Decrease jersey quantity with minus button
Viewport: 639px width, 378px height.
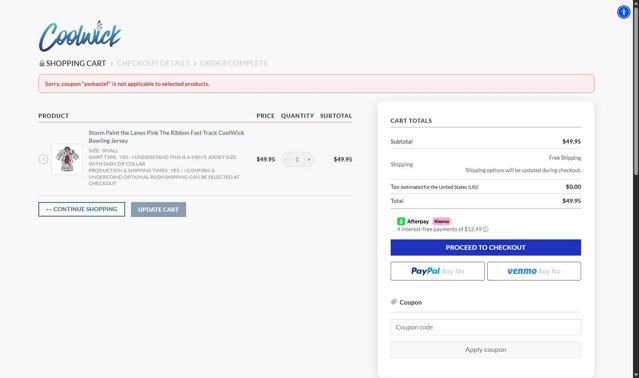(286, 159)
